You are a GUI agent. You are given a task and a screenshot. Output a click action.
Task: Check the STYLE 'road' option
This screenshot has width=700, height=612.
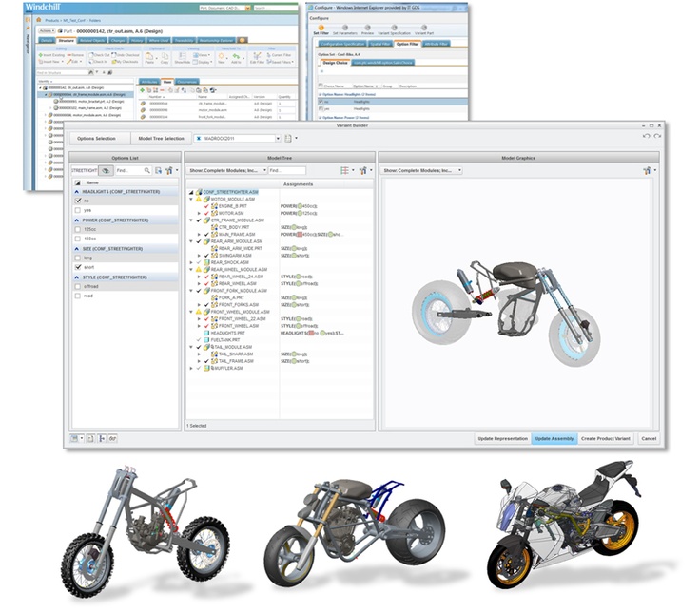(x=78, y=296)
